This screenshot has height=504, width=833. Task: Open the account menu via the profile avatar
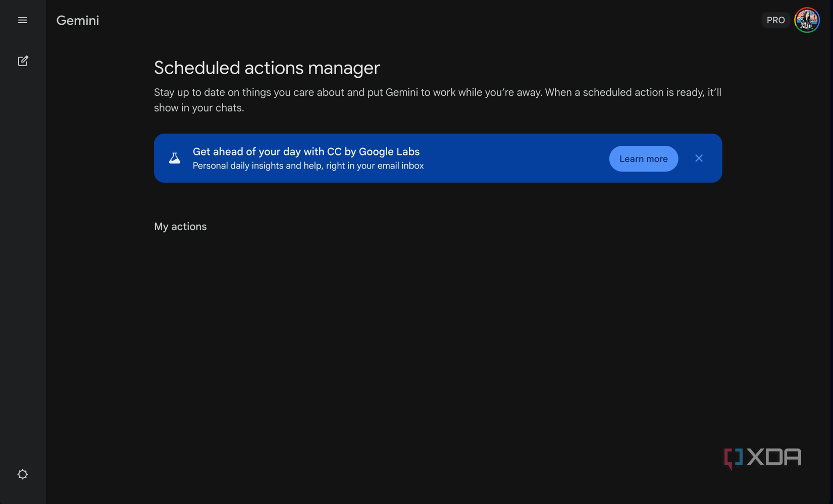[x=807, y=20]
